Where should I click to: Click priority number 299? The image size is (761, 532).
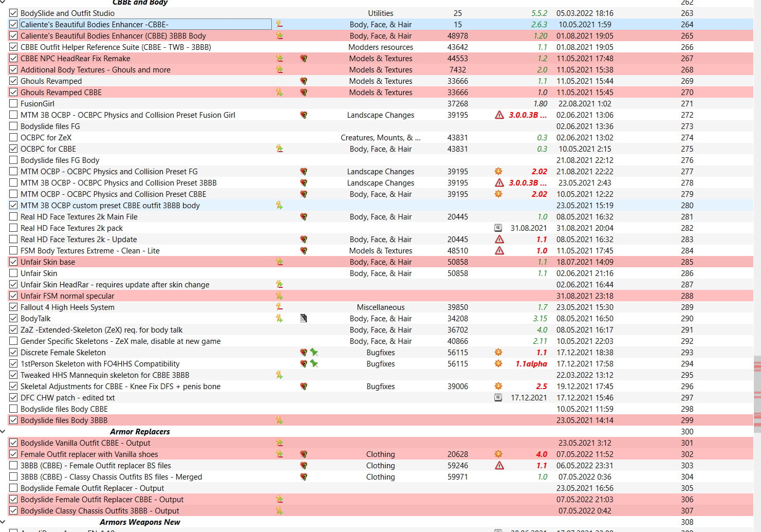pos(687,420)
